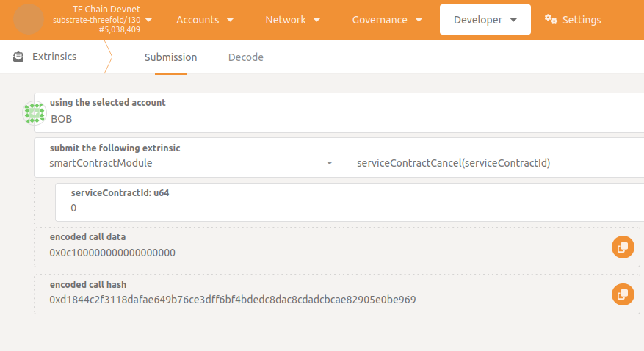The width and height of the screenshot is (644, 351).
Task: Switch to the Submission tab
Action: (x=170, y=57)
